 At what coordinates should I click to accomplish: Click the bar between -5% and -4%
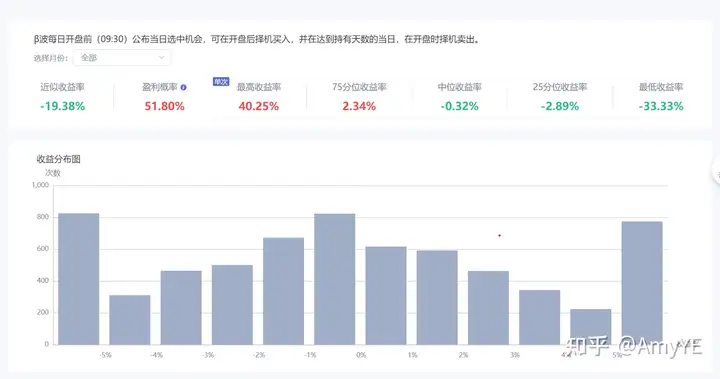130,320
